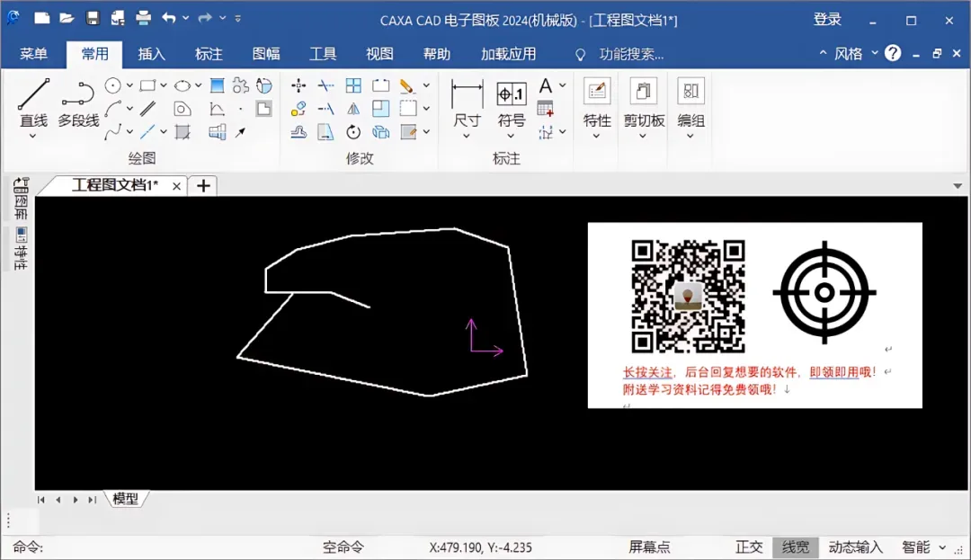Select the text tool letter A
The width and height of the screenshot is (971, 560).
point(545,85)
